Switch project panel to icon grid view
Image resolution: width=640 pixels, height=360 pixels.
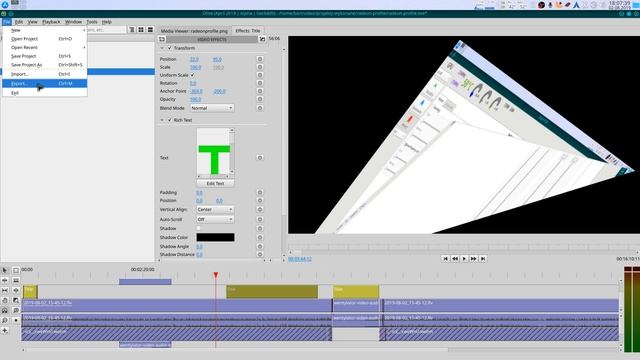[141, 30]
